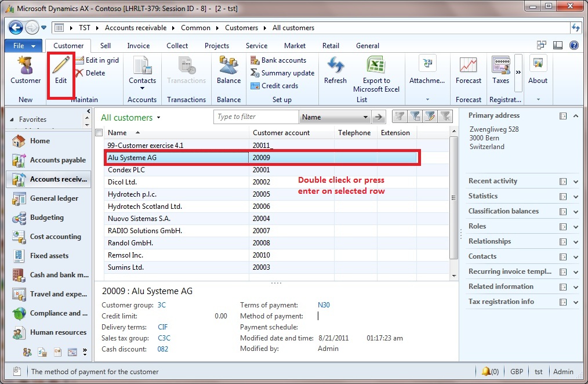Expand the Statistics FactBox
The image size is (588, 384).
tap(576, 197)
